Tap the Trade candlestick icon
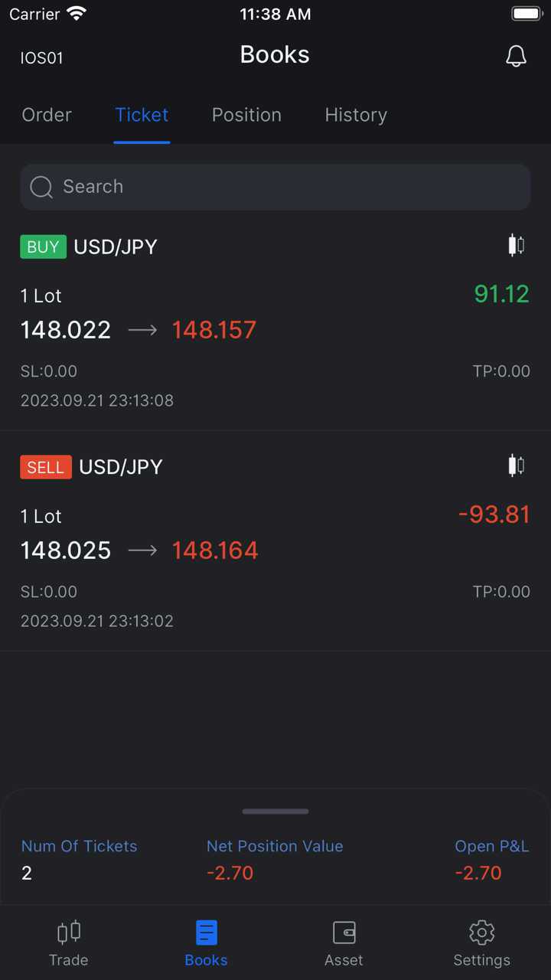The image size is (551, 980). (x=69, y=933)
